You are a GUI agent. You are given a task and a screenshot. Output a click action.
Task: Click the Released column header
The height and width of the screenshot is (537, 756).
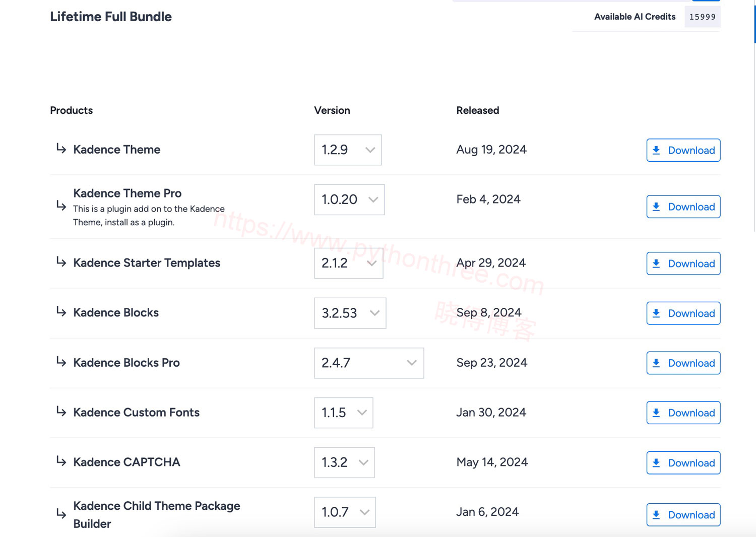pos(478,110)
